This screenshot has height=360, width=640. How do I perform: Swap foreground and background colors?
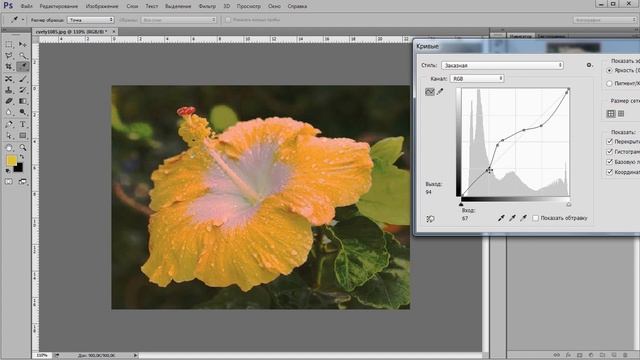tap(22, 156)
